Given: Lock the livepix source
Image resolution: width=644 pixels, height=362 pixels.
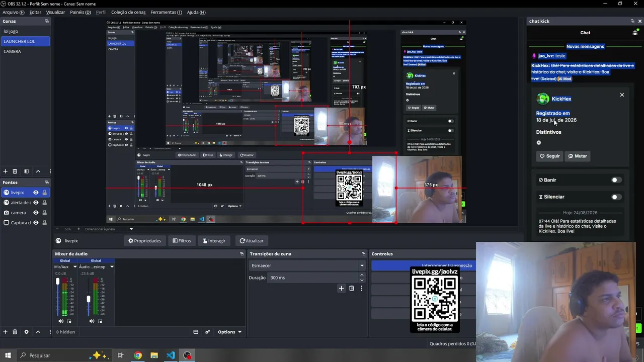Looking at the screenshot, I should tap(44, 193).
